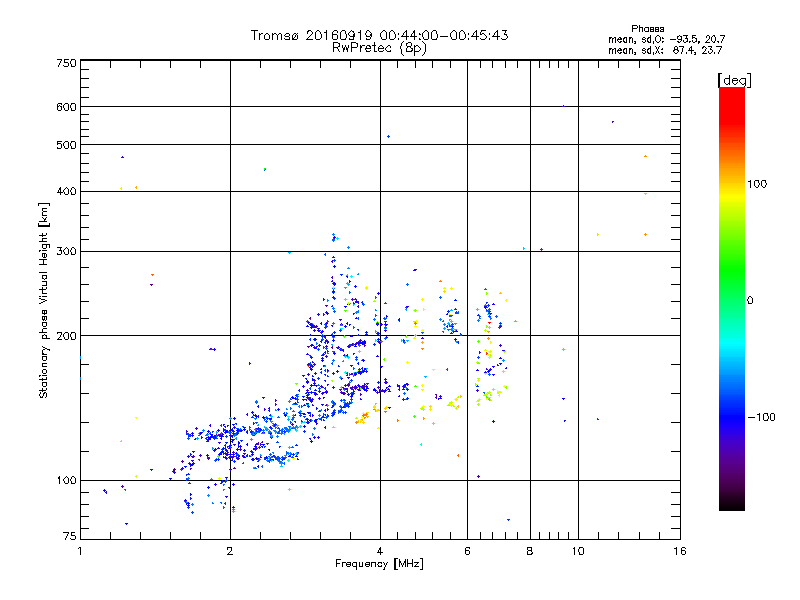Image resolution: width=800 pixels, height=600 pixels.
Task: Click the x-axis tick label '2'
Action: (230, 551)
